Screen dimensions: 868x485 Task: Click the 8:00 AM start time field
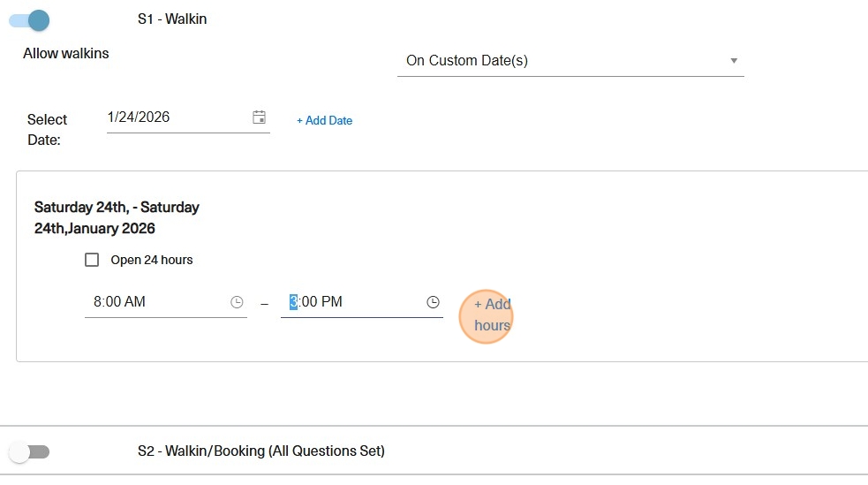[155, 302]
